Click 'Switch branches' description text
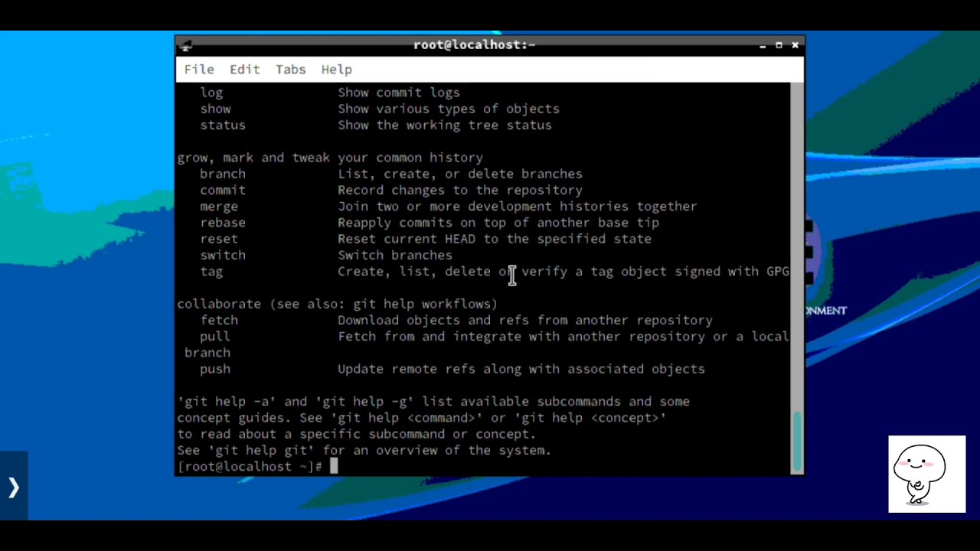Viewport: 980px width, 551px height. click(395, 255)
